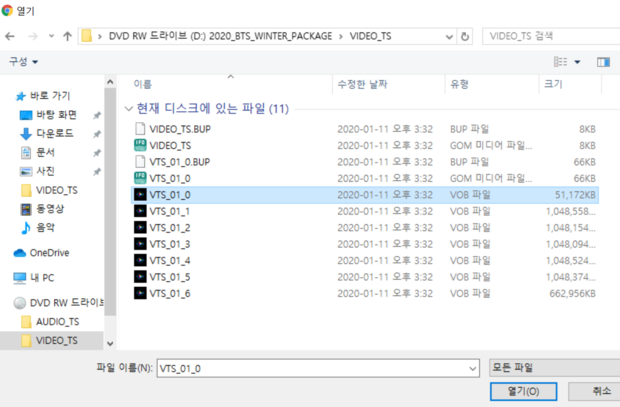
Task: Sort by 유형 column header
Action: 459,84
